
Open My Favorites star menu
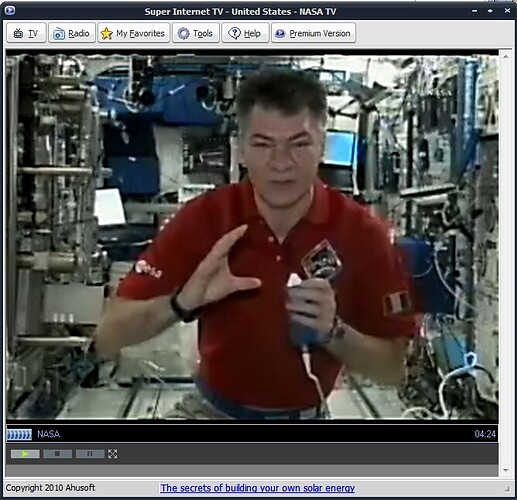(134, 33)
